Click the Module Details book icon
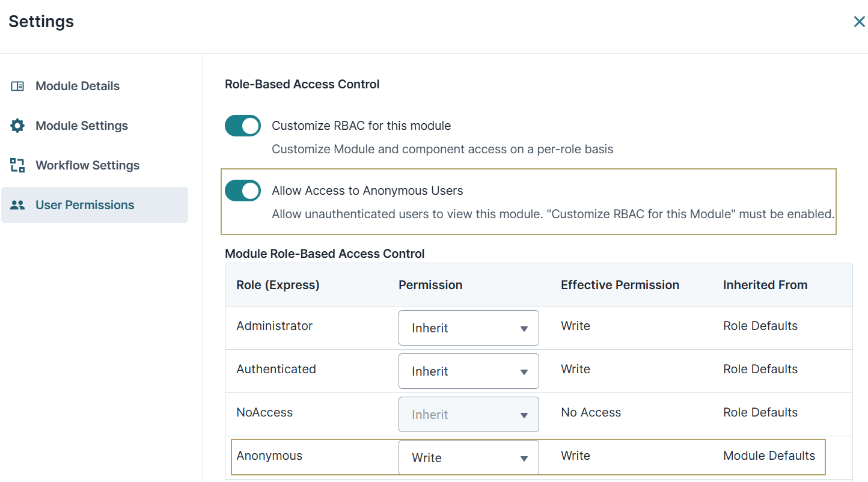This screenshot has height=482, width=868. (17, 86)
